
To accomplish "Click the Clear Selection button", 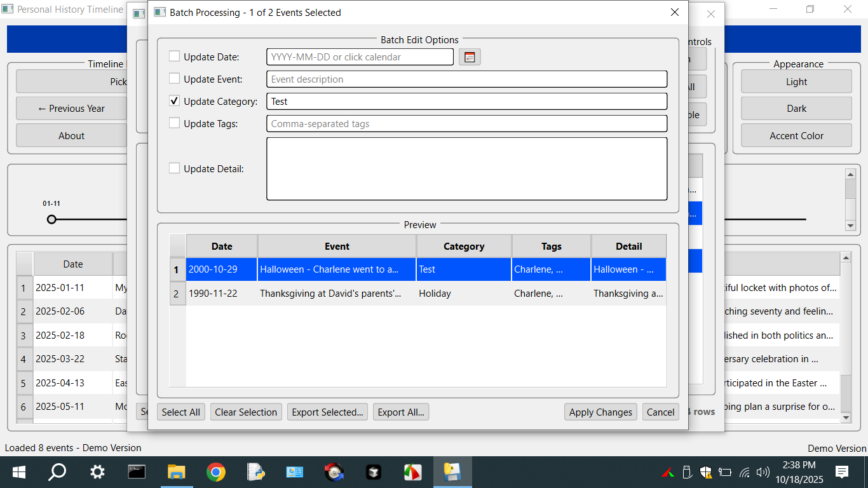I will [x=246, y=412].
